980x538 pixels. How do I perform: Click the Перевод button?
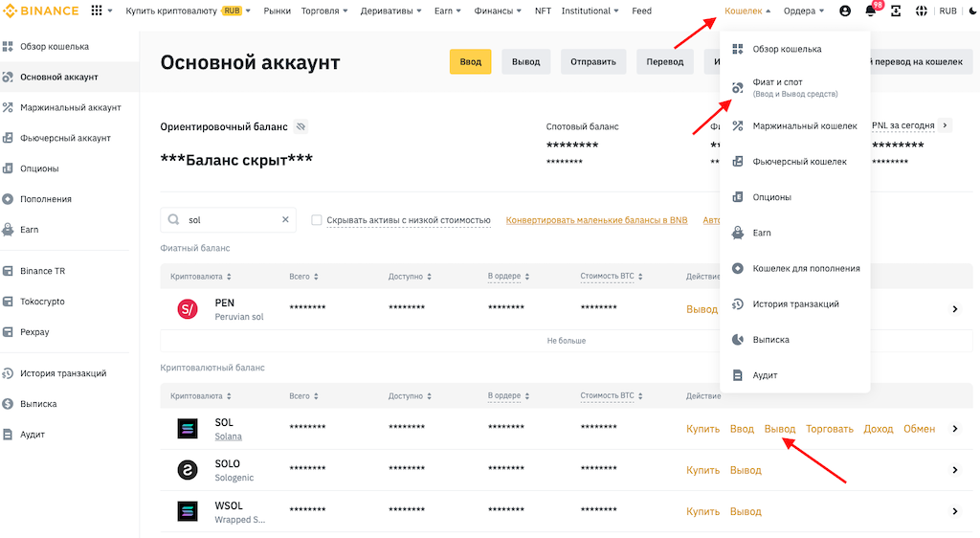(665, 62)
